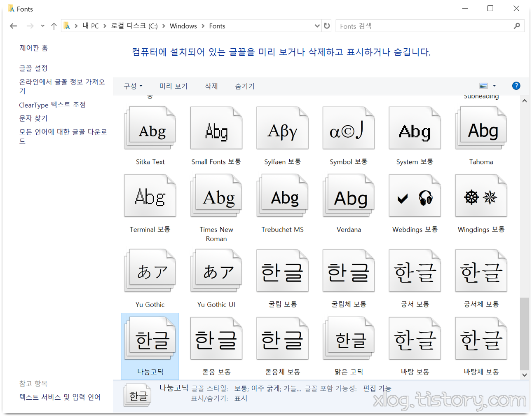This screenshot has width=532, height=417.
Task: Select the Yu Gothic font icon
Action: (x=150, y=271)
